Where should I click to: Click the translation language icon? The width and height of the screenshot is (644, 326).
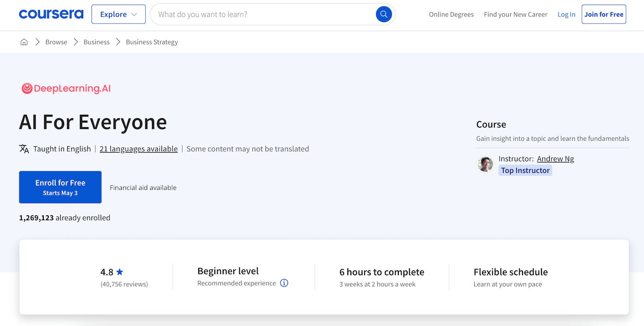[x=24, y=149]
